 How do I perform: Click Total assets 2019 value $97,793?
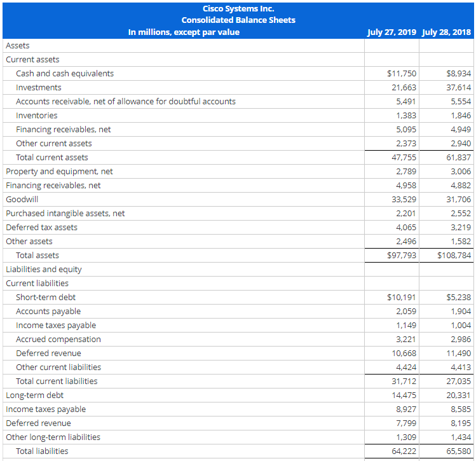tap(401, 255)
